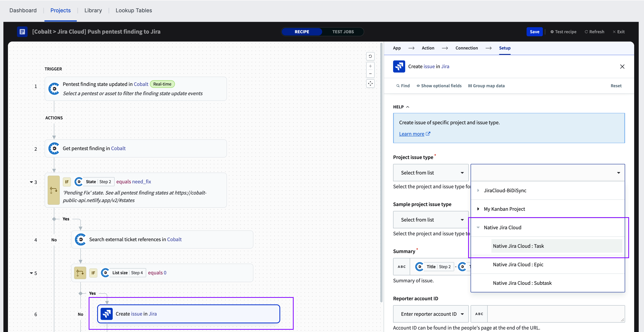Select Native Jira Cloud : Subtask option
644x332 pixels.
point(548,283)
